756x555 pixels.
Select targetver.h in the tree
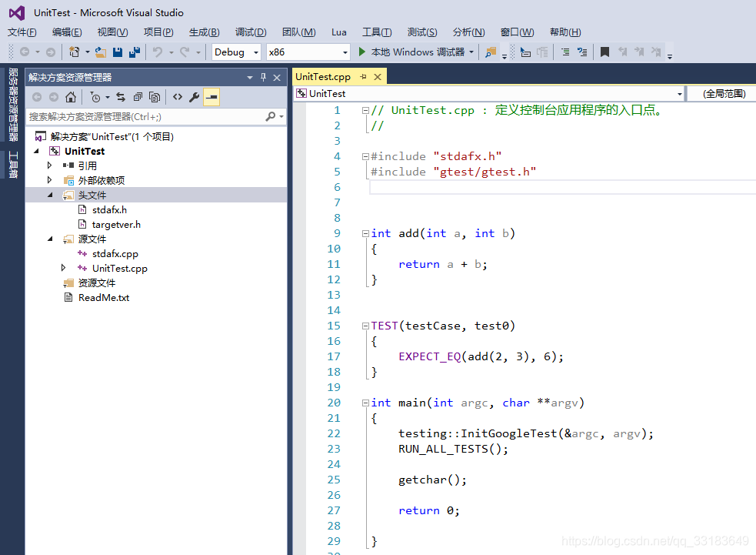[116, 225]
